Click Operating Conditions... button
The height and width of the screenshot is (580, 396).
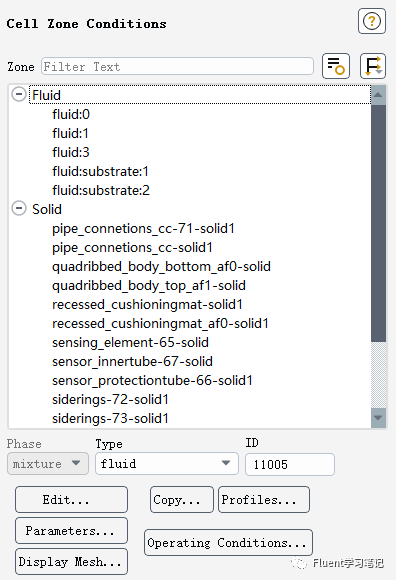228,543
